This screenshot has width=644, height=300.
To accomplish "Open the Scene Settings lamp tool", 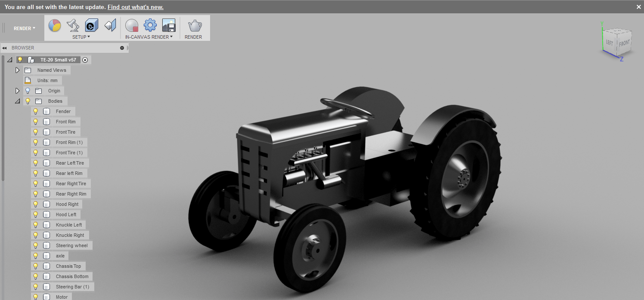I will (73, 25).
